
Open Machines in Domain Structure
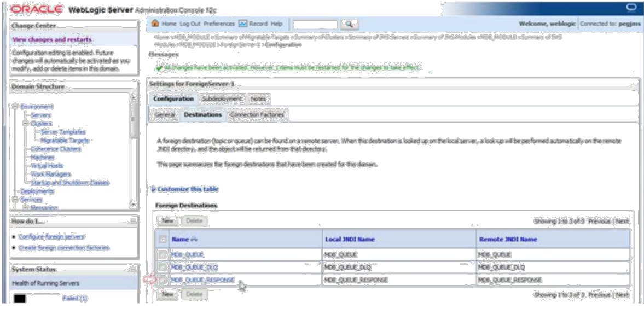[42, 157]
